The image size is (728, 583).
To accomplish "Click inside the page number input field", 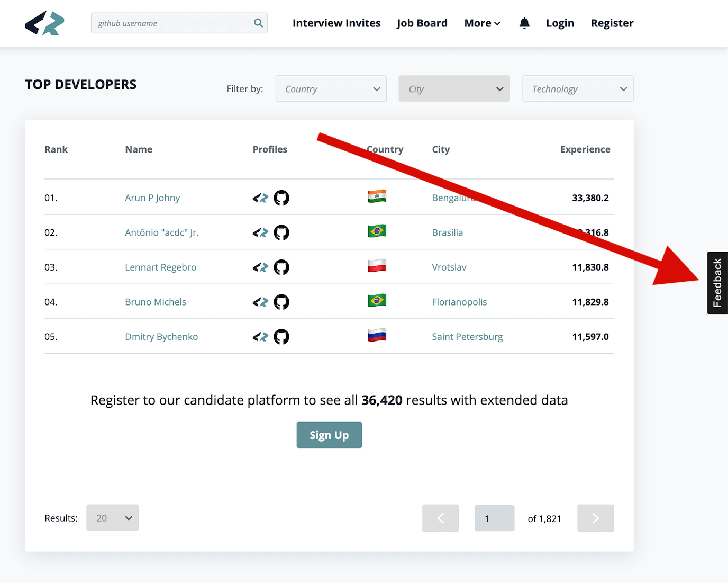I will point(494,518).
